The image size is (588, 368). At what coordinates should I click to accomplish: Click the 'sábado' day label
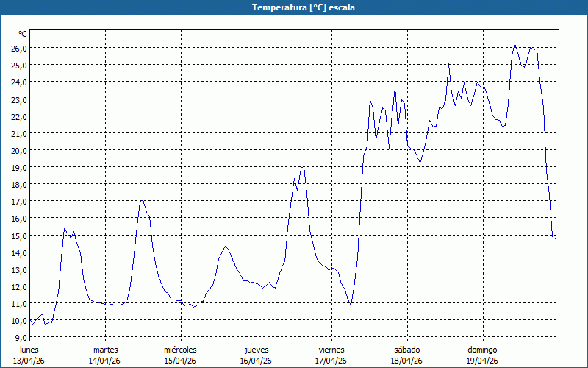[x=406, y=350]
